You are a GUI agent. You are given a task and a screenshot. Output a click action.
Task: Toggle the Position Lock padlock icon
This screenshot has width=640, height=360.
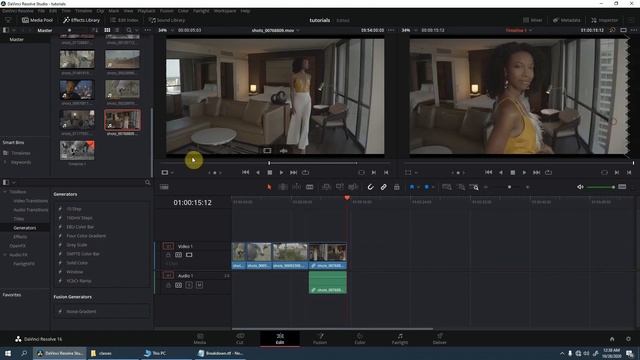(396, 187)
